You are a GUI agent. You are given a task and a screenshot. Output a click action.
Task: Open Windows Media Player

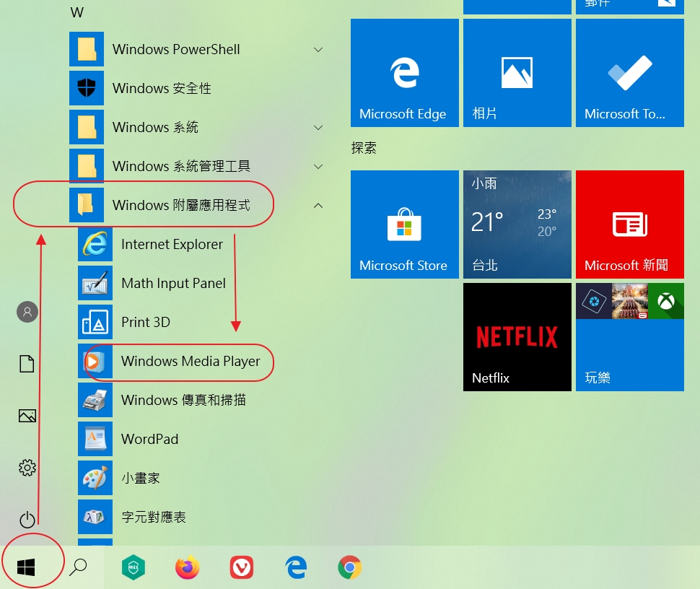191,361
